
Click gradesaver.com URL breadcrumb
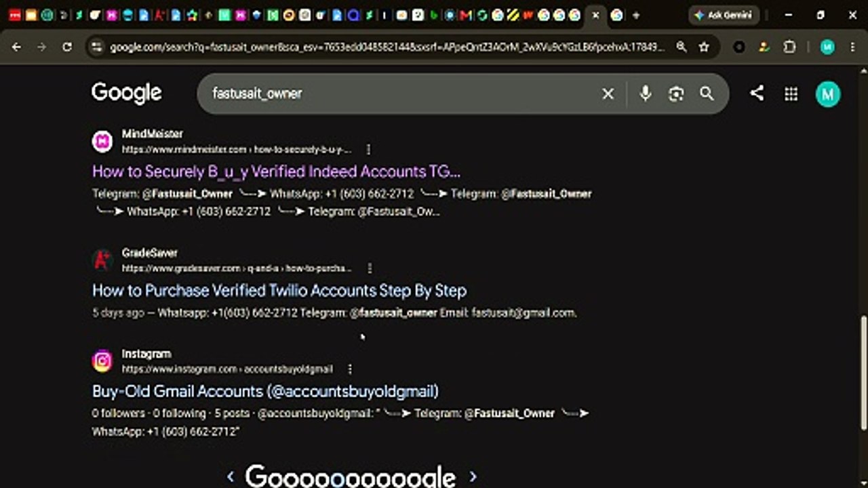tap(237, 268)
